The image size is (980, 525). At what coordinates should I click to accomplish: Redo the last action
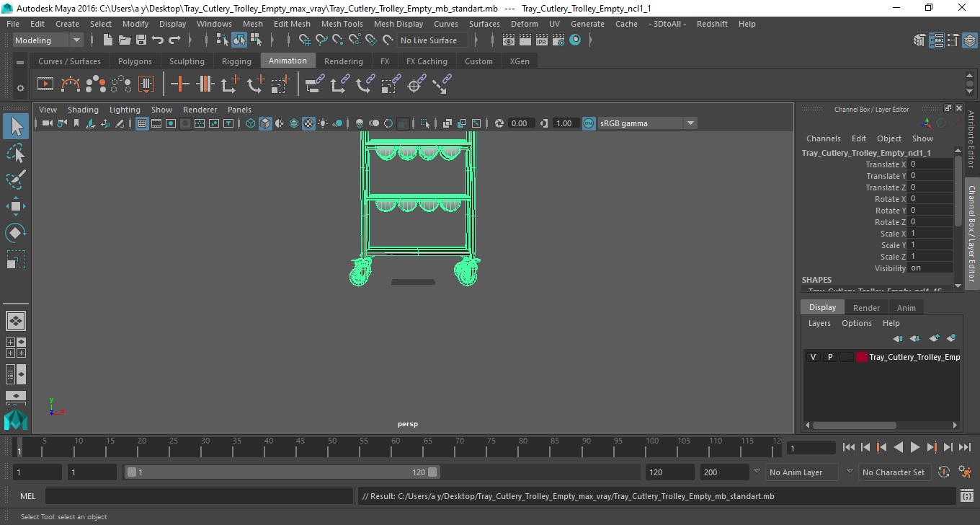[174, 40]
